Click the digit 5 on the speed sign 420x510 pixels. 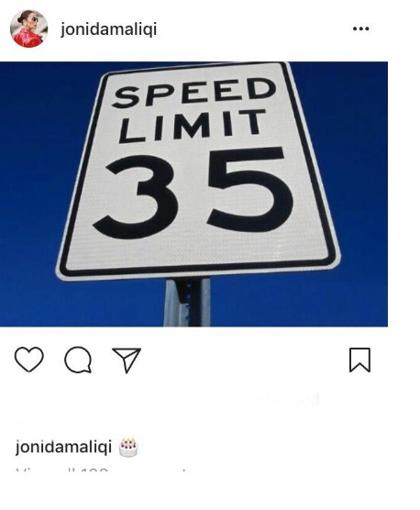coord(250,189)
